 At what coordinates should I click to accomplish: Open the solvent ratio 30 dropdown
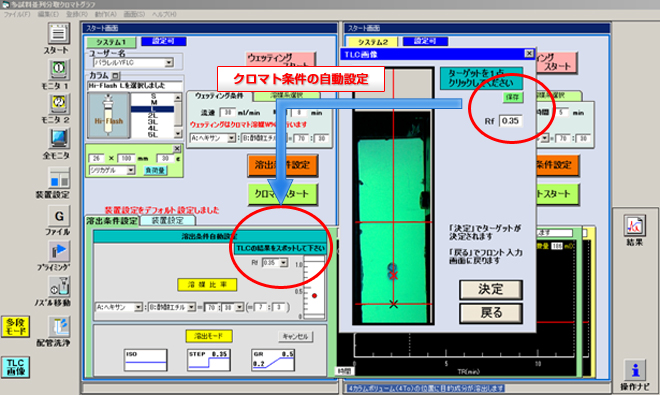(240, 307)
